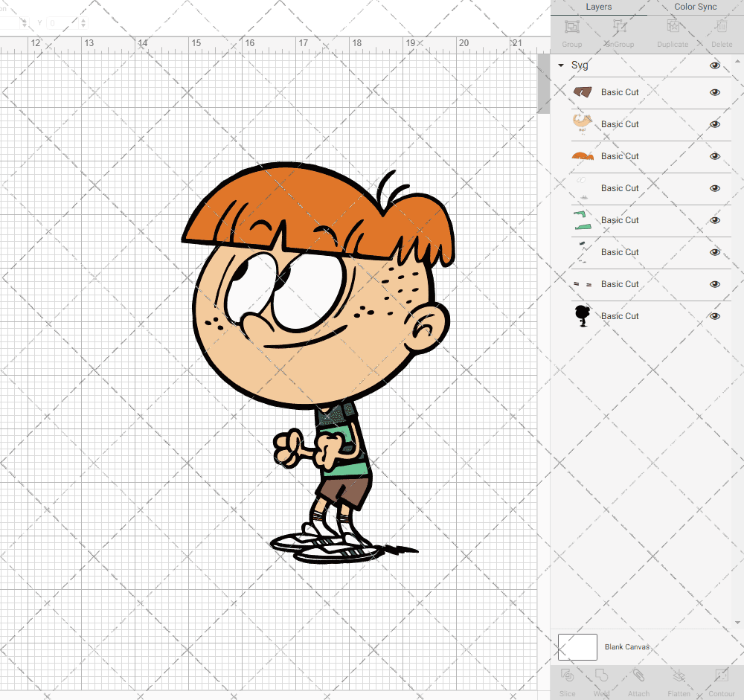
Task: Select the skin-tone layer thumbnail
Action: click(583, 124)
